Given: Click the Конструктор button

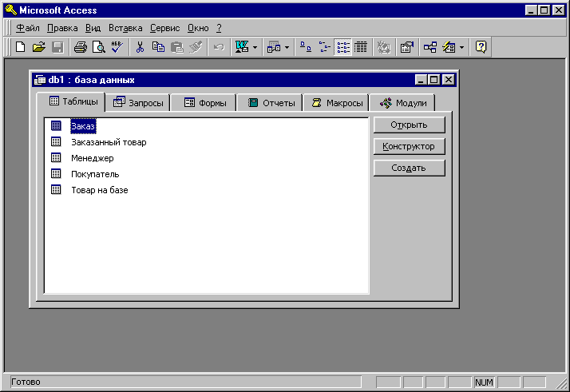Looking at the screenshot, I should [x=409, y=147].
